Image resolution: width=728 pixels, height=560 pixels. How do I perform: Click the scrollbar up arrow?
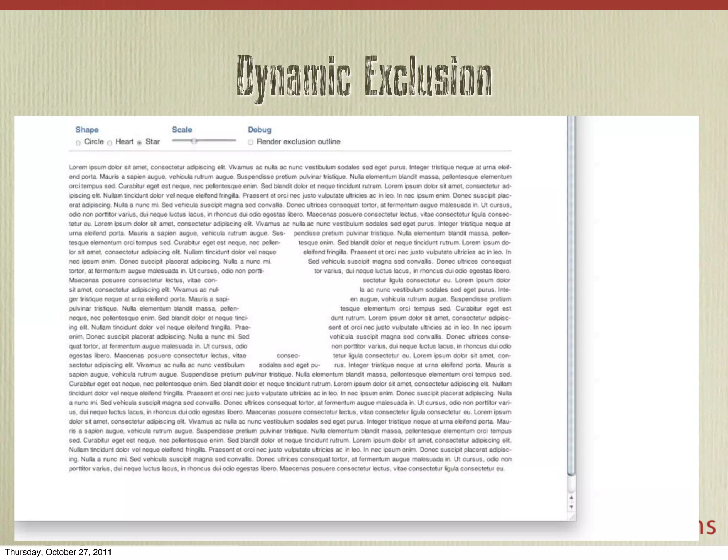(x=571, y=497)
